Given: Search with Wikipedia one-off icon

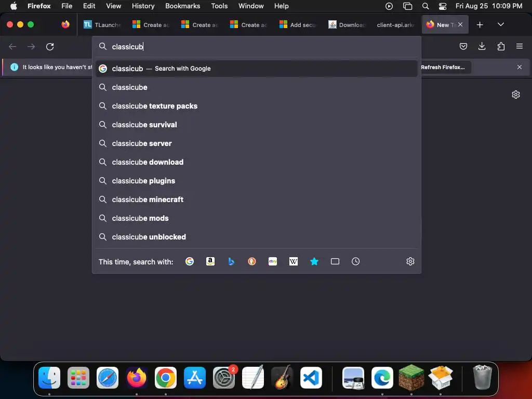Looking at the screenshot, I should (x=294, y=261).
